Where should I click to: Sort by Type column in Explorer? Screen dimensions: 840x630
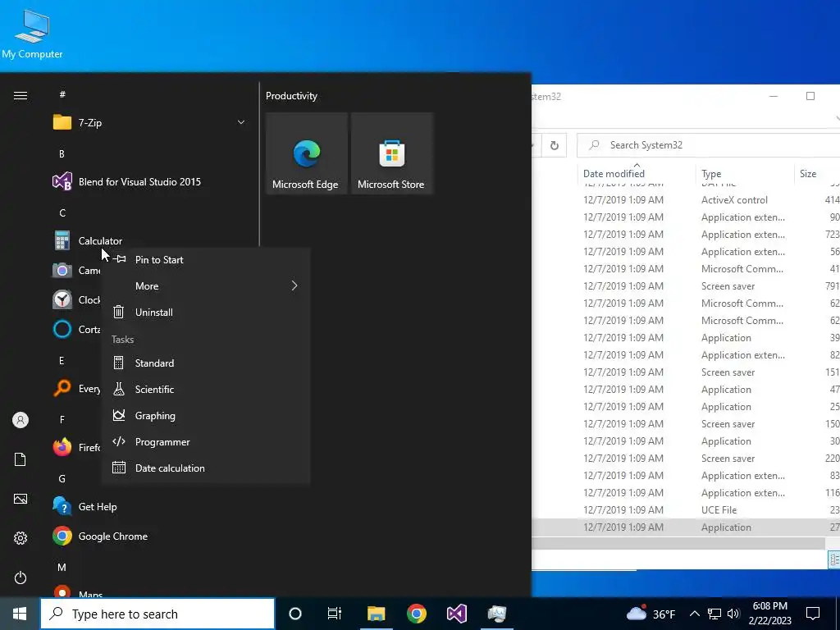[x=745, y=173]
